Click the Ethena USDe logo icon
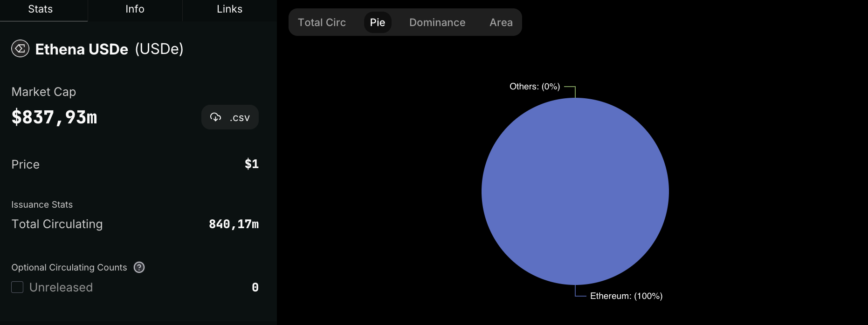 click(20, 48)
